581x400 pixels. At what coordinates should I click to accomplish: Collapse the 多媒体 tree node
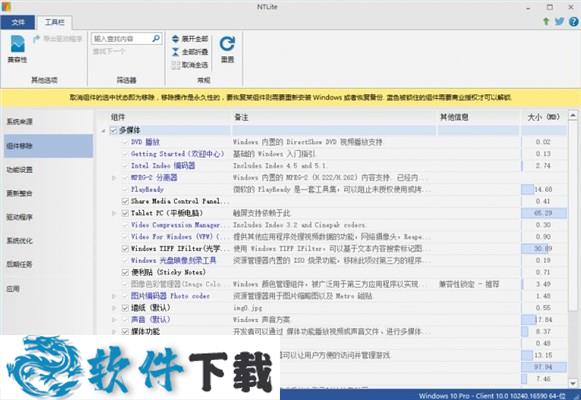(104, 130)
